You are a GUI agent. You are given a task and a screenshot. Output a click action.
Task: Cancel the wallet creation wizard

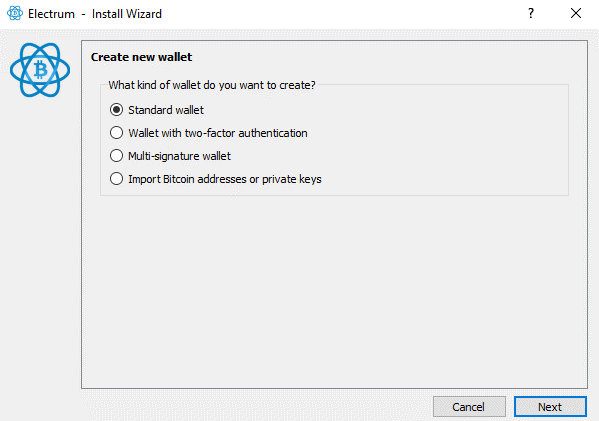[469, 407]
